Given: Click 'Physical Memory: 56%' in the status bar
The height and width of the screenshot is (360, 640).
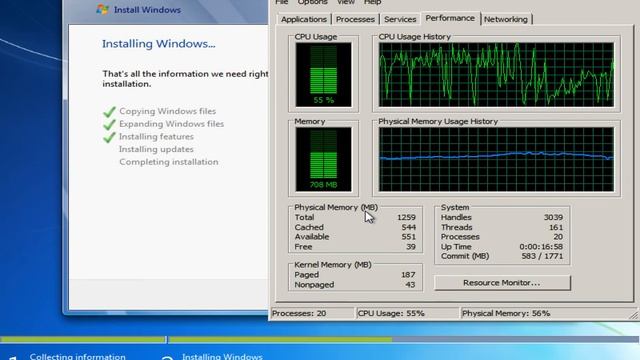Looking at the screenshot, I should (x=506, y=313).
